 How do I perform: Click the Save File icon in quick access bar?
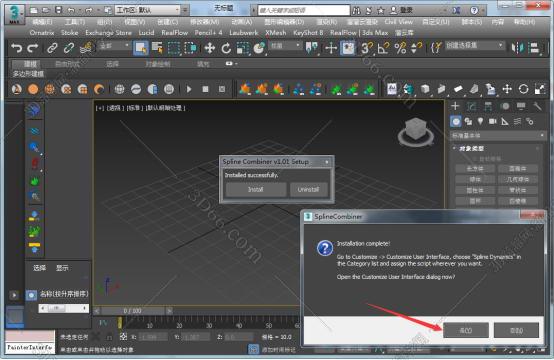tap(59, 10)
